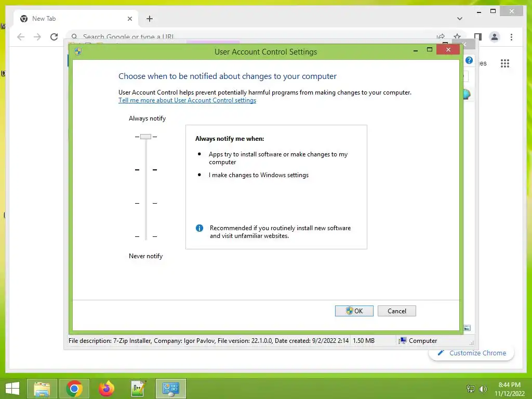Click the volume speaker icon in tray
532x399 pixels.
click(483, 389)
